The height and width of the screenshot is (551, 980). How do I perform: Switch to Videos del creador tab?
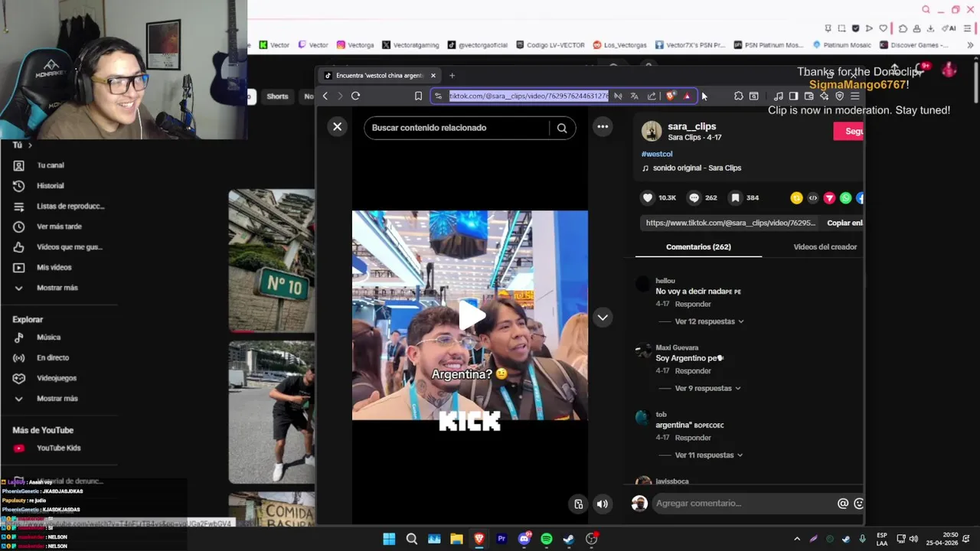click(x=825, y=247)
